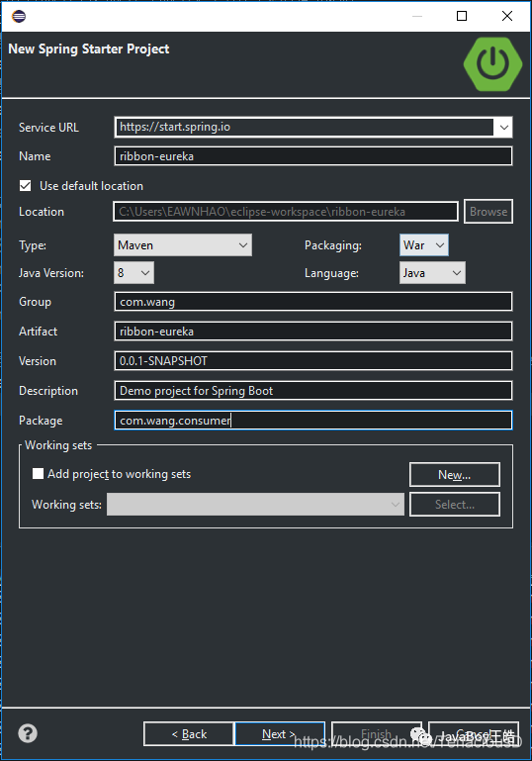The width and height of the screenshot is (532, 761).
Task: Click the 'Working sets' group label
Action: tap(58, 445)
